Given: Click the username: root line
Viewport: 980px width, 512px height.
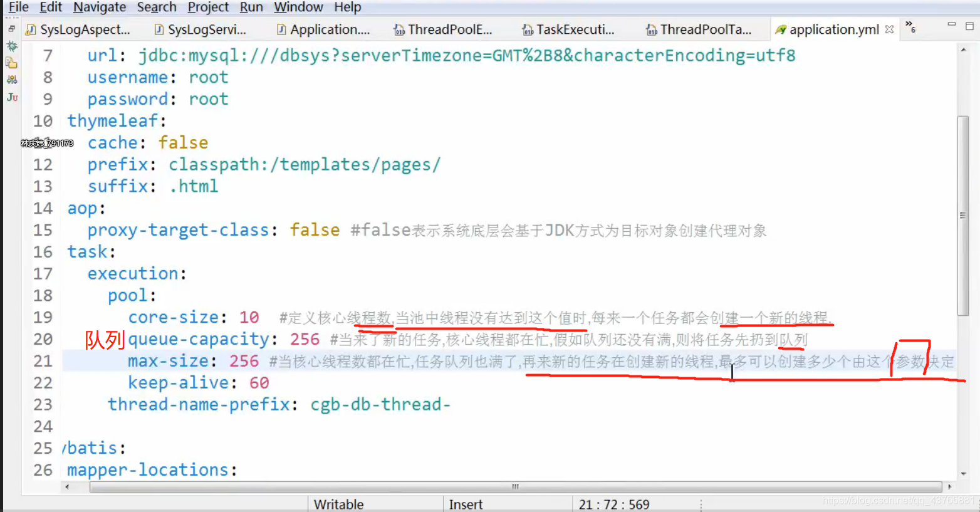Looking at the screenshot, I should pos(158,77).
